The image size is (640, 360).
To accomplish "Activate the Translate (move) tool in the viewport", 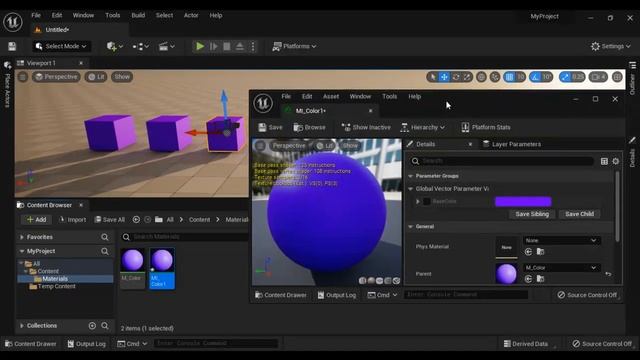I will [x=444, y=77].
